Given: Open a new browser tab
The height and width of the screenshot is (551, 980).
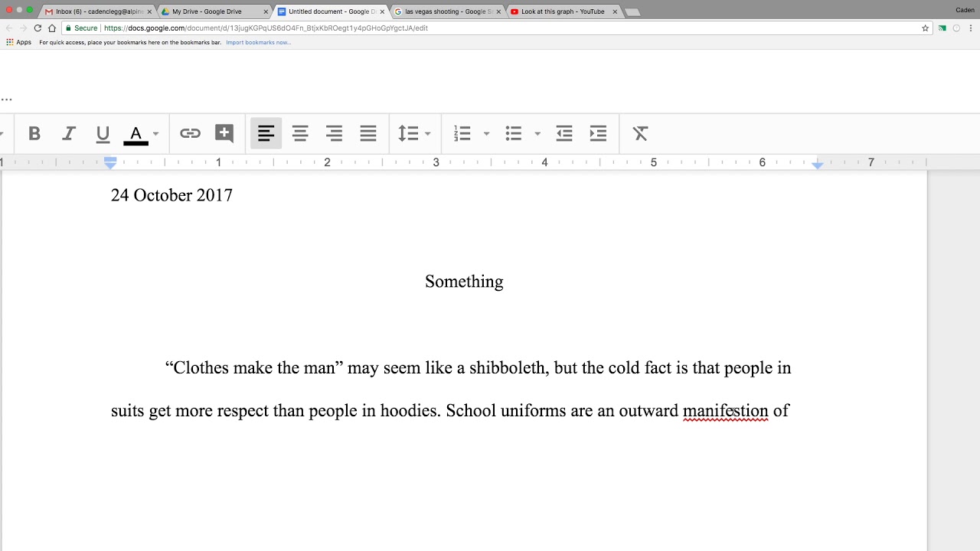Looking at the screenshot, I should (x=632, y=12).
